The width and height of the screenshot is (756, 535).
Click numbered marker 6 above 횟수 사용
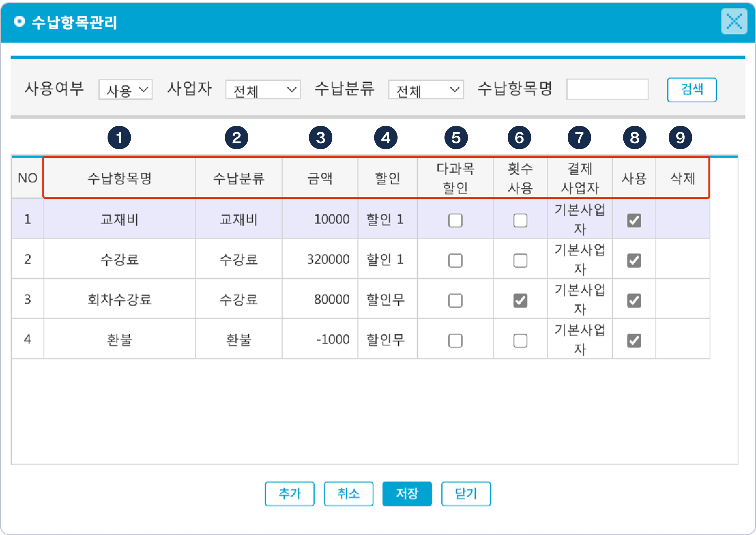click(x=519, y=138)
